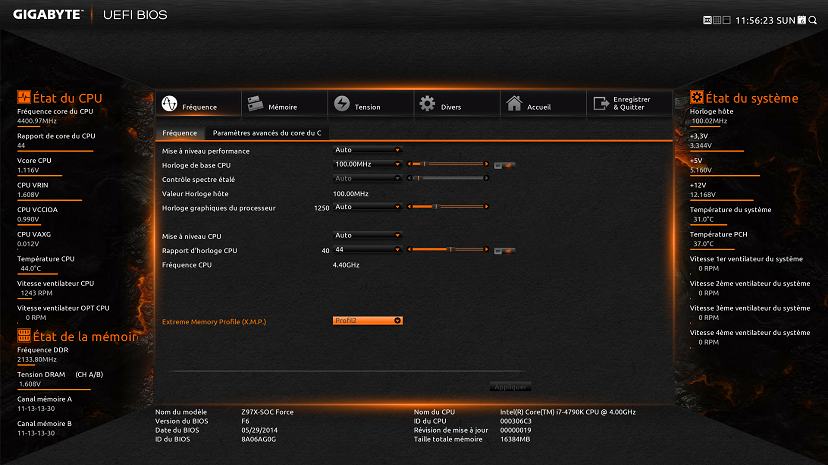This screenshot has height=465, width=828.
Task: Decrease Horloge de base CPU with left arrow
Action: pyautogui.click(x=409, y=164)
